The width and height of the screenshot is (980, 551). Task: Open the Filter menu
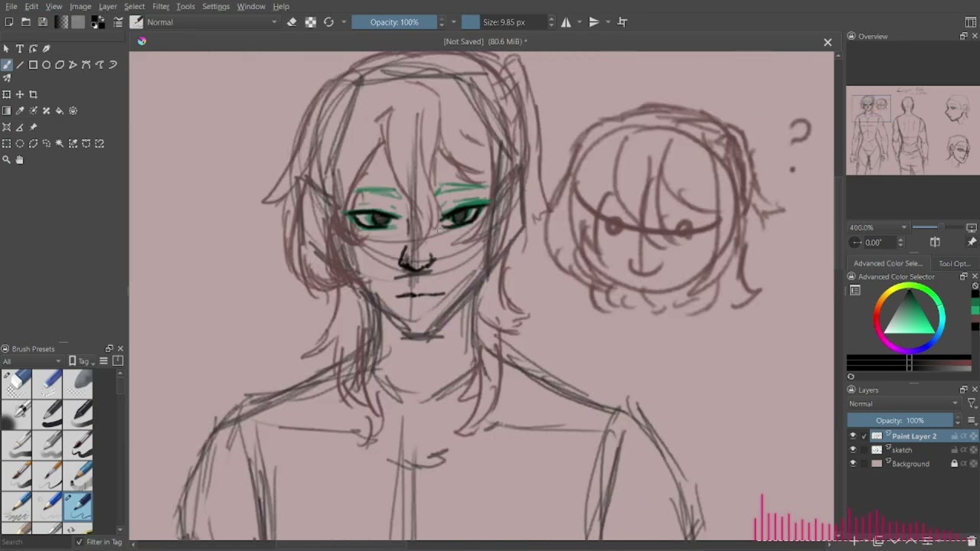[x=161, y=6]
